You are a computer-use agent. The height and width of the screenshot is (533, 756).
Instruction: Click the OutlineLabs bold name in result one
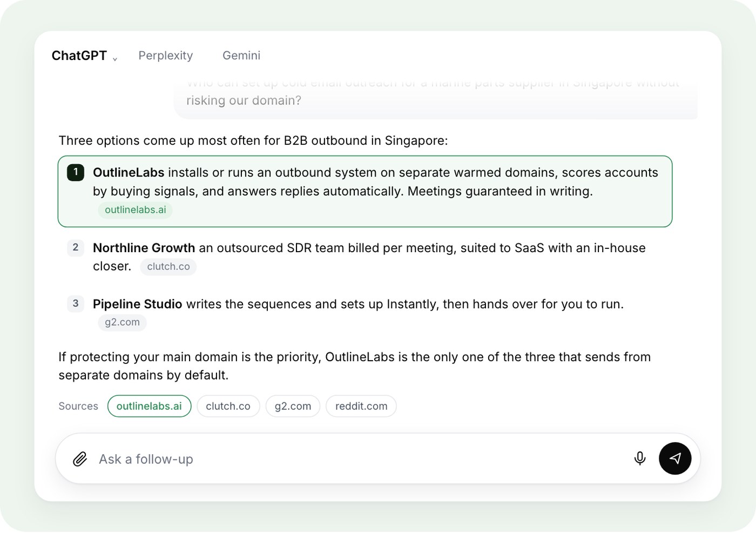tap(129, 172)
